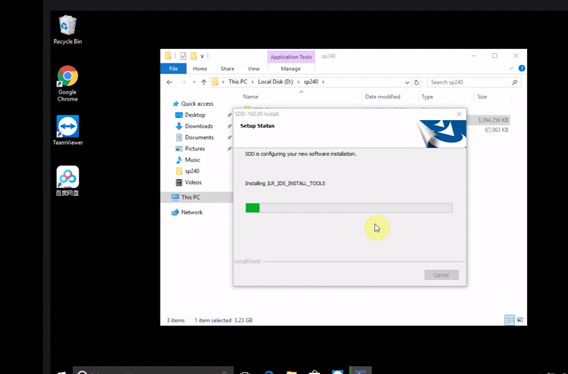Open the recent locations dropdown arrow
The image size is (568, 374).
point(194,82)
